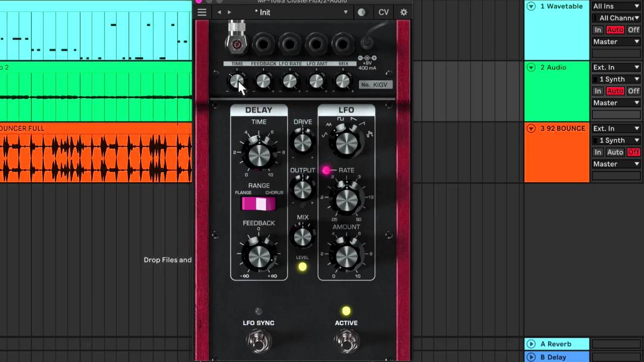644x362 pixels.
Task: Go to next preset arrow
Action: (x=229, y=12)
